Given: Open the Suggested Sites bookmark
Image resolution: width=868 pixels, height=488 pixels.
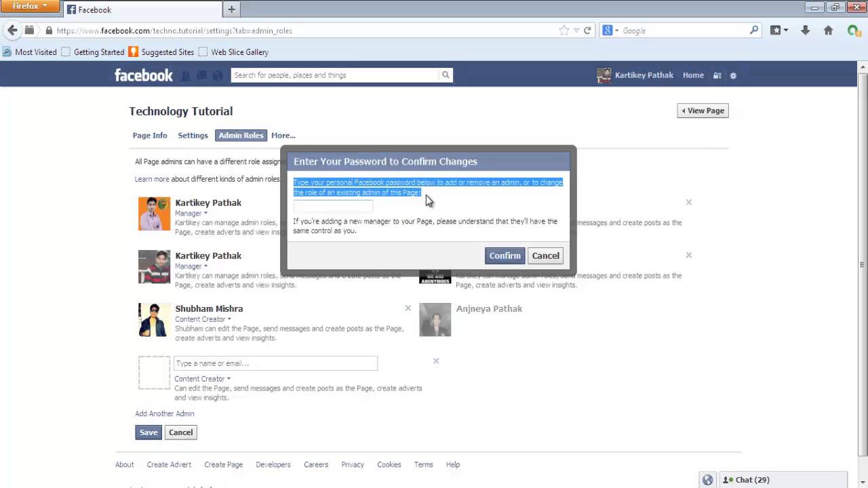Looking at the screenshot, I should coord(161,52).
